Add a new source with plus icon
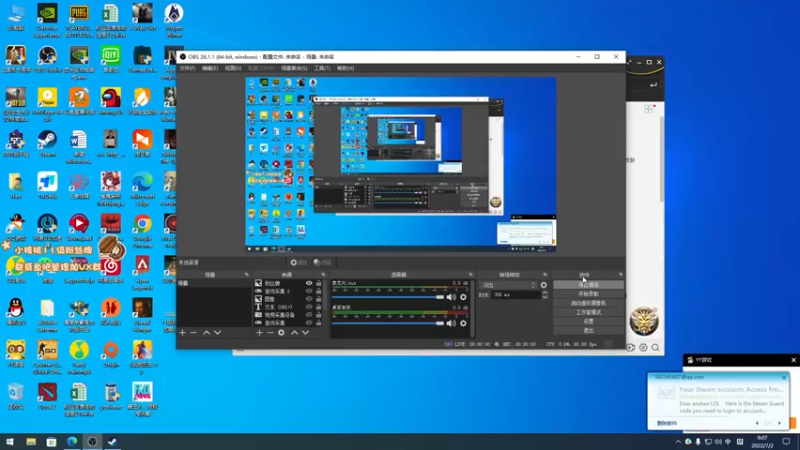 tap(259, 333)
